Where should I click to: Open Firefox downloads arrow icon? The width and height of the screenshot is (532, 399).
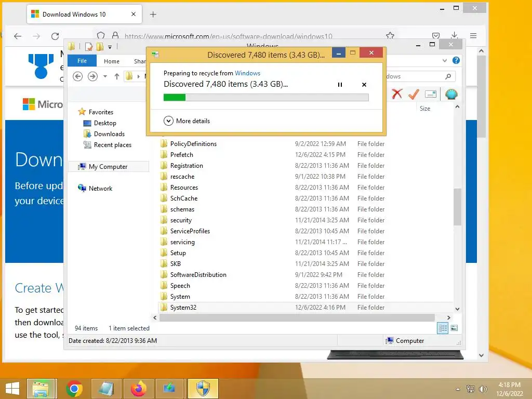click(454, 35)
